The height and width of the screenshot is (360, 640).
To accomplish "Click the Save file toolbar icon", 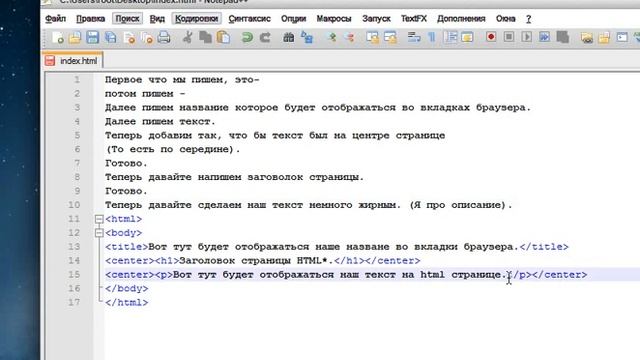I will point(93,38).
